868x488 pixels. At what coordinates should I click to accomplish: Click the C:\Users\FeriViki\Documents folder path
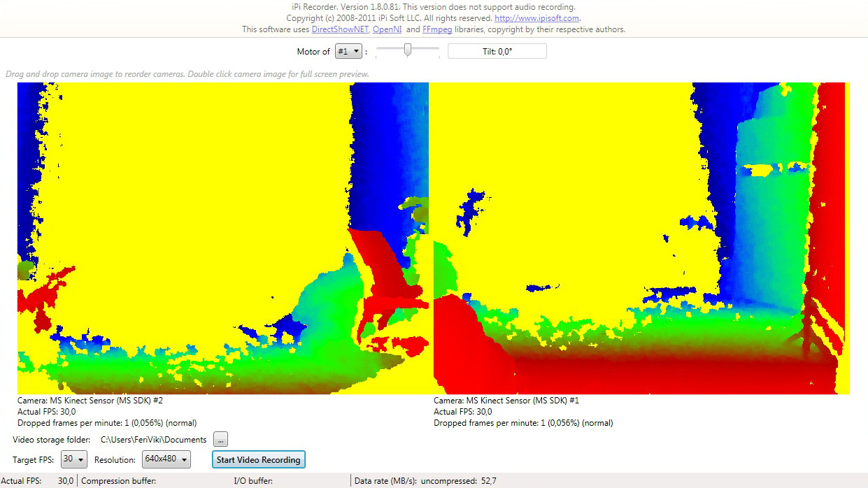click(x=154, y=440)
